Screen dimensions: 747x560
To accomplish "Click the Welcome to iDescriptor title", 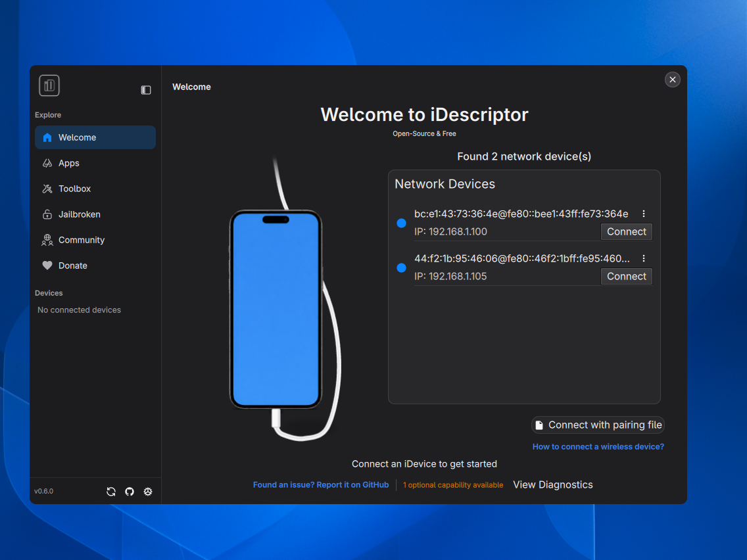I will (x=424, y=114).
